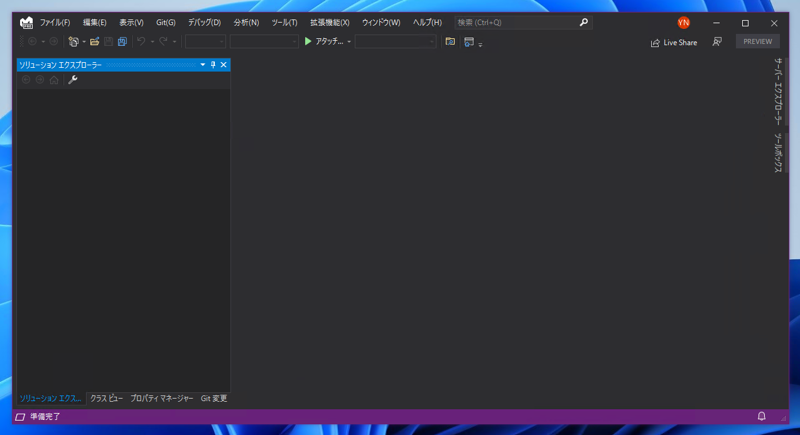Click the 準備完了 status text
The height and width of the screenshot is (435, 800).
click(45, 417)
